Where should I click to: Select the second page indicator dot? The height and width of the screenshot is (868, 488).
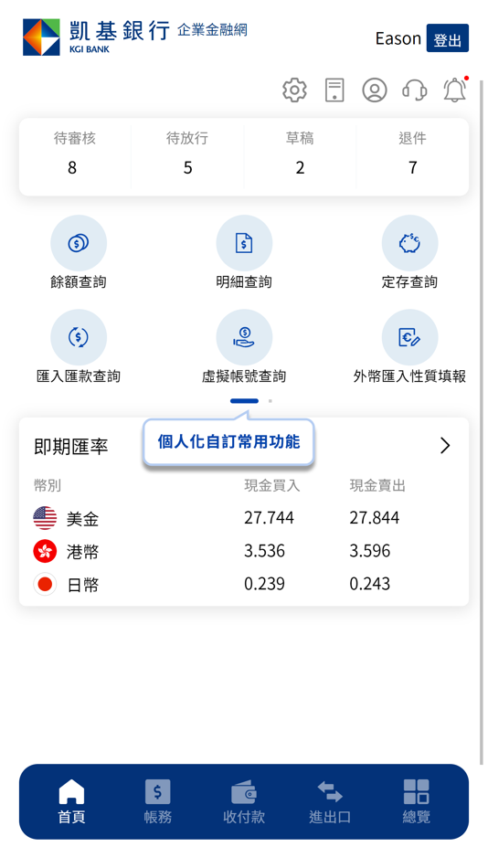(x=270, y=401)
